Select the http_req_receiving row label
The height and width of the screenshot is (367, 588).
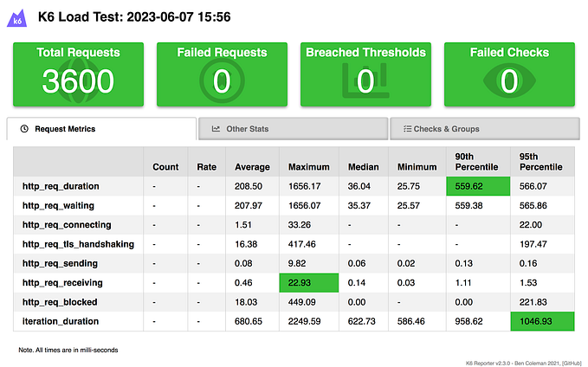click(62, 283)
